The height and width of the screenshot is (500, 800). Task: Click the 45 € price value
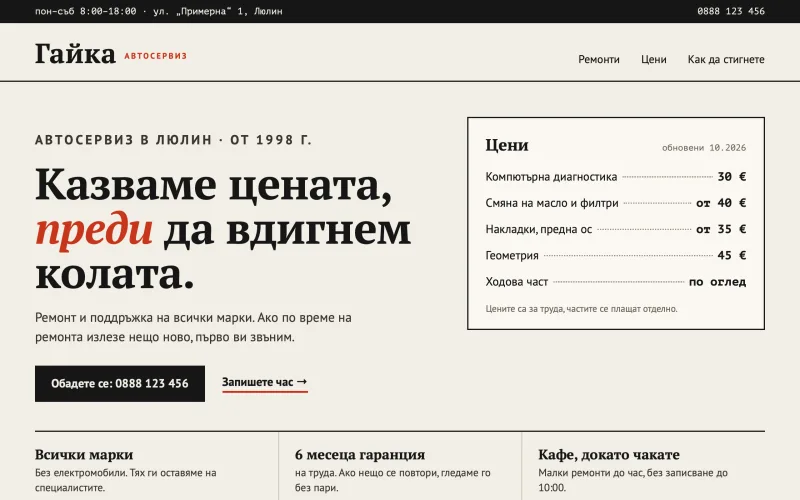(x=732, y=255)
